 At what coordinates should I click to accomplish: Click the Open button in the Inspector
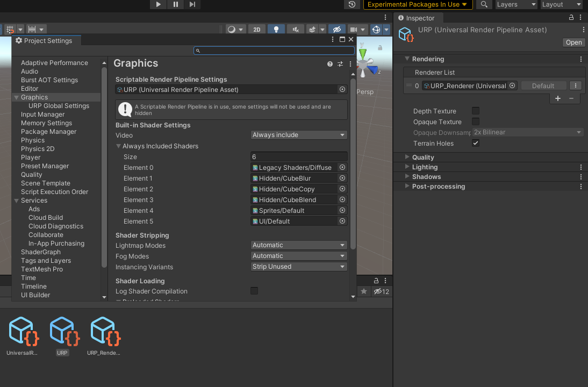click(573, 42)
